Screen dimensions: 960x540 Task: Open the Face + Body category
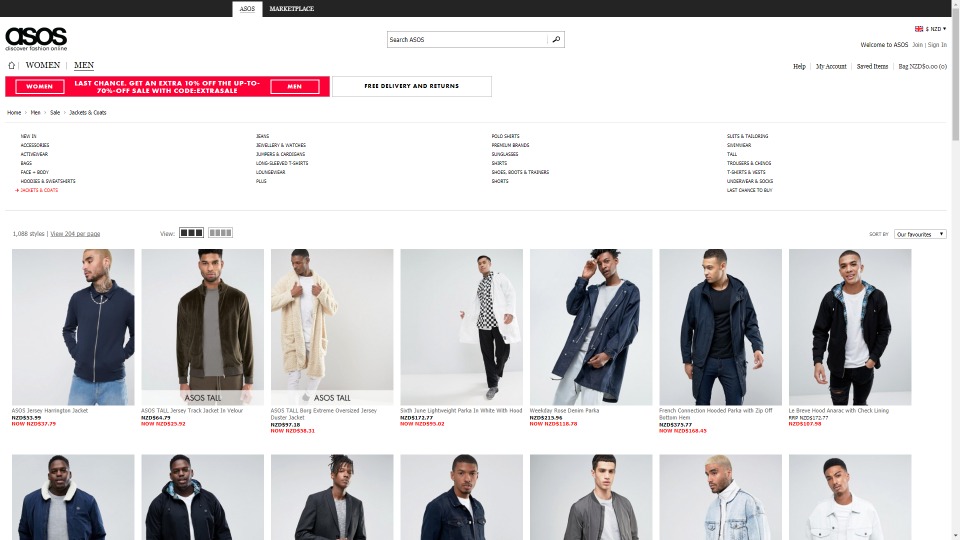pos(34,172)
